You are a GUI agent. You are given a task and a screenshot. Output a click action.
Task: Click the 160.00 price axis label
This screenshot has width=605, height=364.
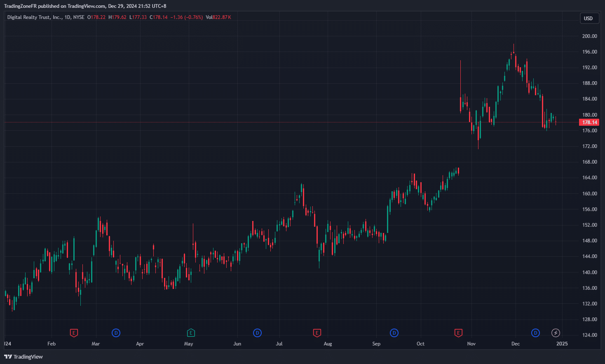click(x=589, y=194)
